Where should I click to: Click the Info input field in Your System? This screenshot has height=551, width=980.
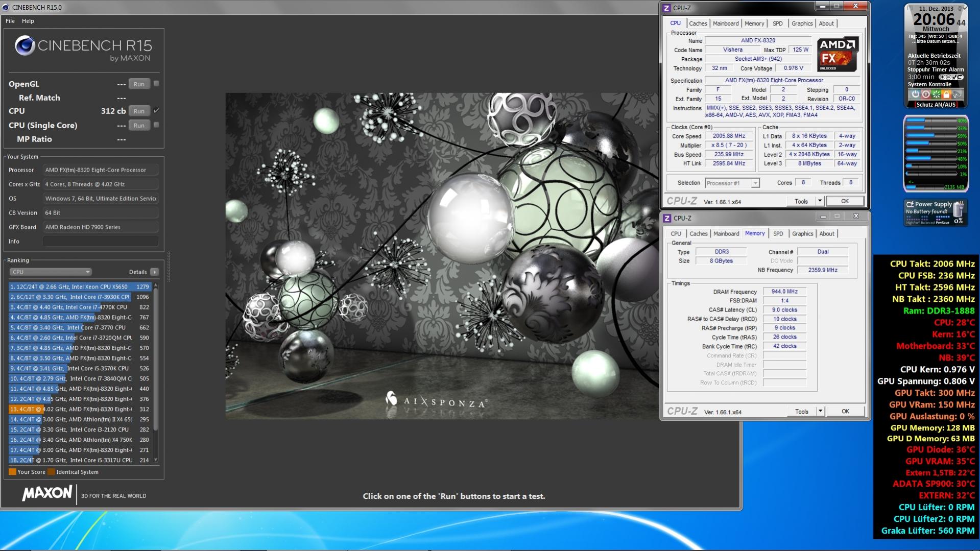(101, 242)
